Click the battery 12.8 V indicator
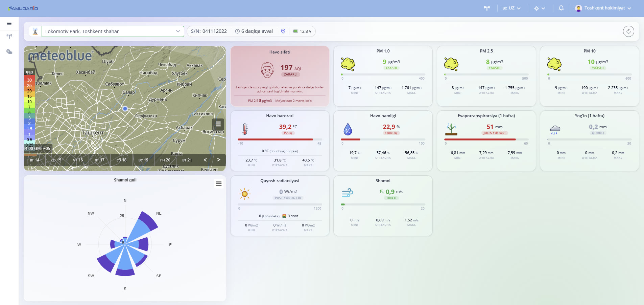Viewport: 644px width, 305px height. pyautogui.click(x=303, y=31)
